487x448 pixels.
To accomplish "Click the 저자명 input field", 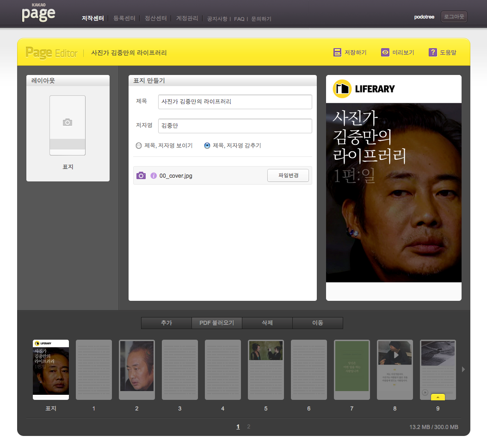I will click(x=234, y=126).
